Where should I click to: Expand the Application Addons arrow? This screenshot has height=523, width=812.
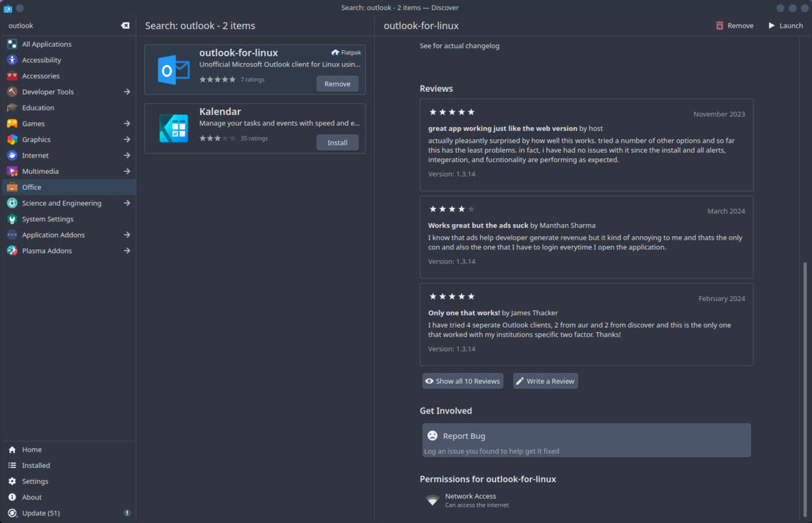[x=127, y=235]
